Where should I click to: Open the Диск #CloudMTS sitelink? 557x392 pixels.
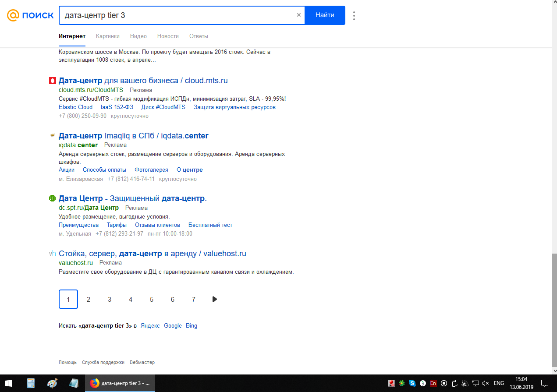coord(163,107)
